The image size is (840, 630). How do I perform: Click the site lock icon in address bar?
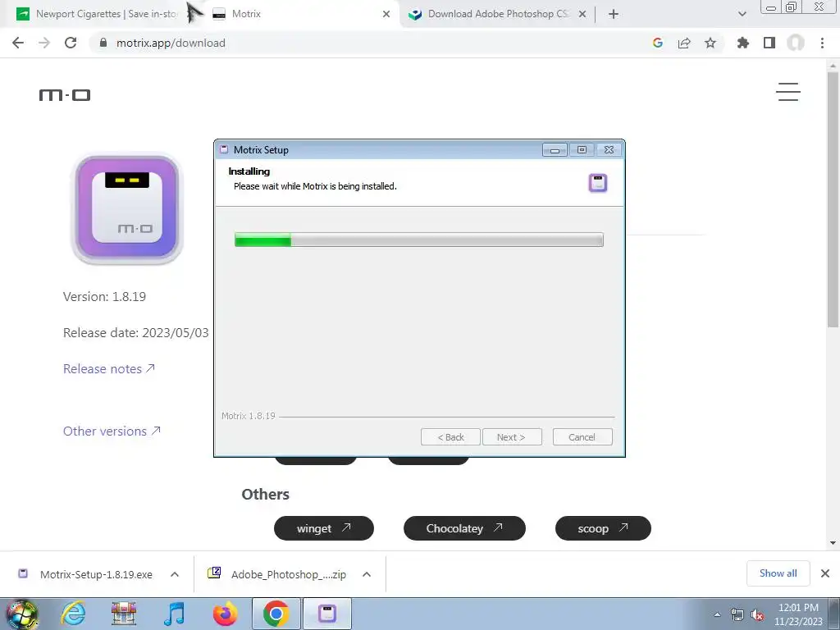pyautogui.click(x=103, y=43)
